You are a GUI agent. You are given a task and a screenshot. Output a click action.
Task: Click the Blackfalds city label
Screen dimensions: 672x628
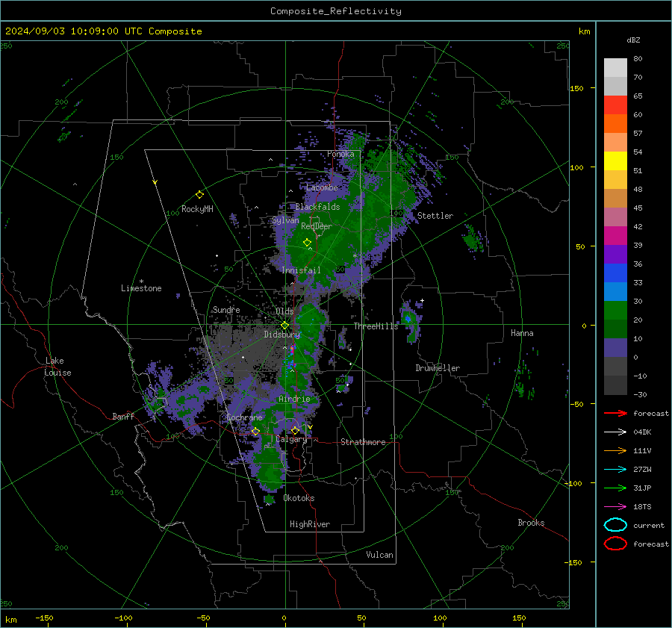point(317,207)
